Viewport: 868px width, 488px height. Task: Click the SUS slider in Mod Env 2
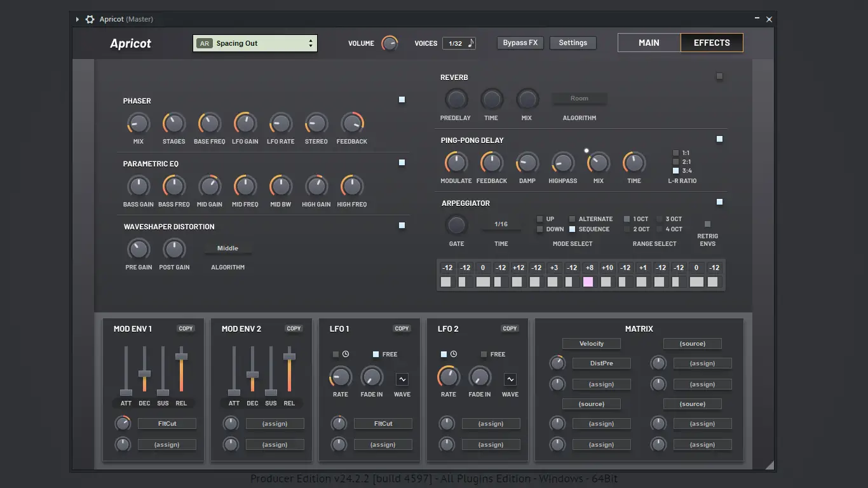pyautogui.click(x=271, y=371)
